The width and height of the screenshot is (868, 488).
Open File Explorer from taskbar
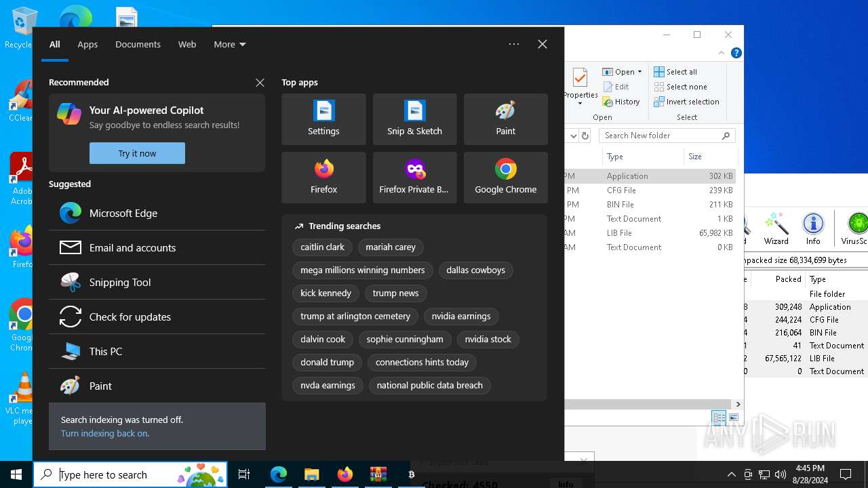(x=311, y=474)
